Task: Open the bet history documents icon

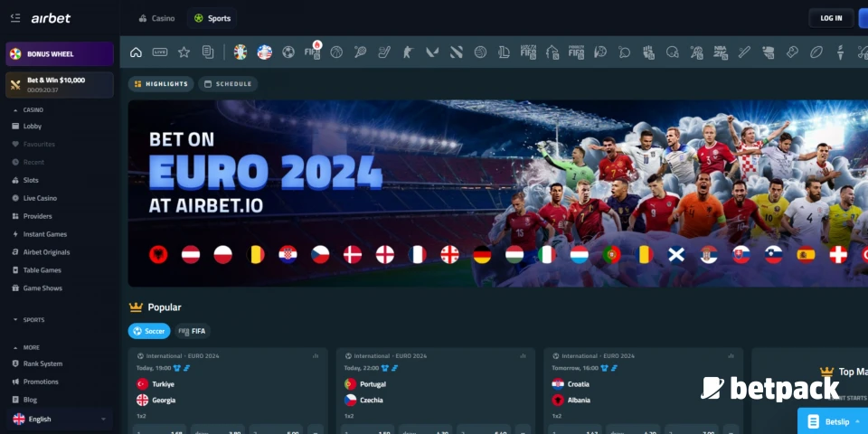Action: click(208, 52)
